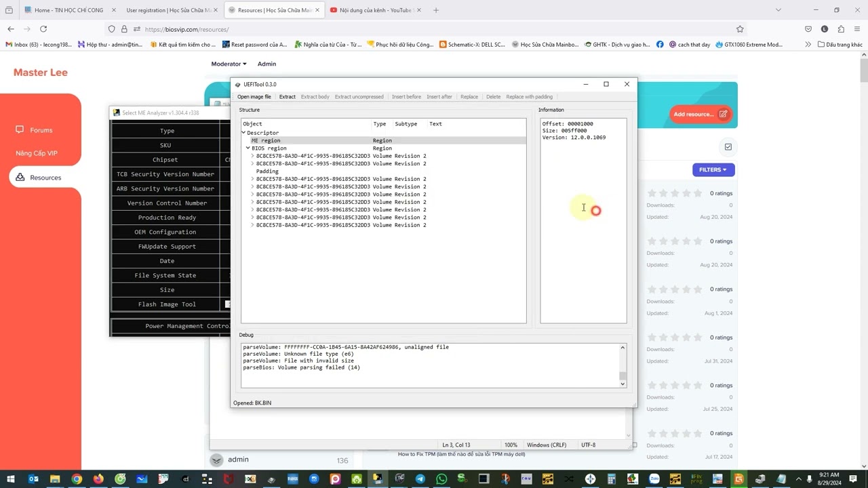Open File Explorer from the taskbar
The width and height of the screenshot is (868, 488).
point(55,479)
